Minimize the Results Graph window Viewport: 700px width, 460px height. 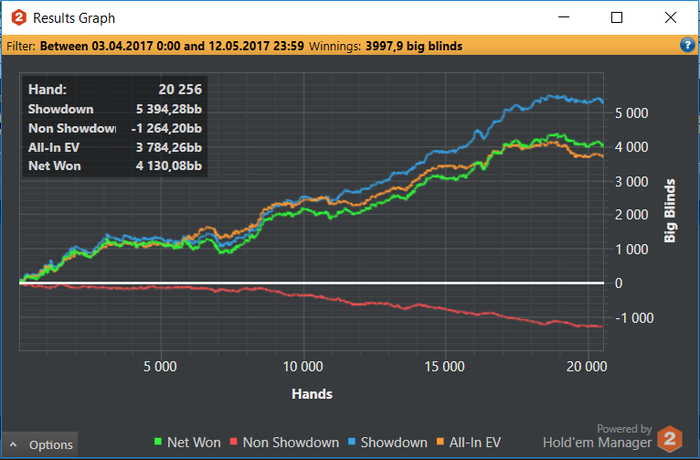tap(564, 17)
